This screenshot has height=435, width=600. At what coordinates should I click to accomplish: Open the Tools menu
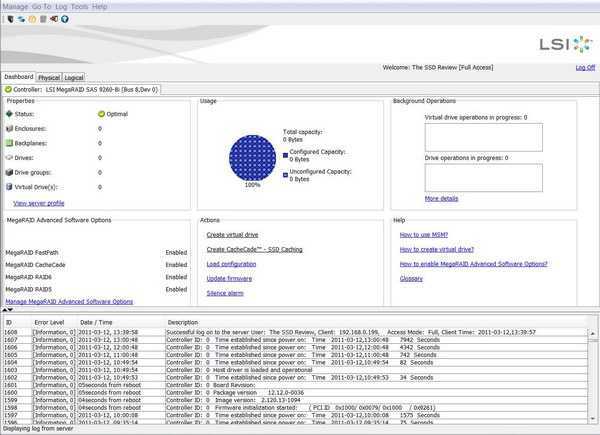click(79, 7)
